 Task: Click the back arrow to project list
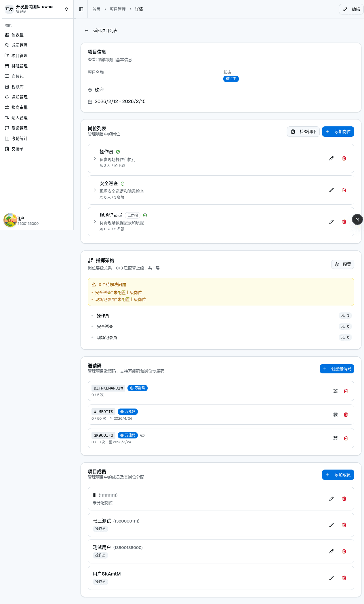[86, 31]
